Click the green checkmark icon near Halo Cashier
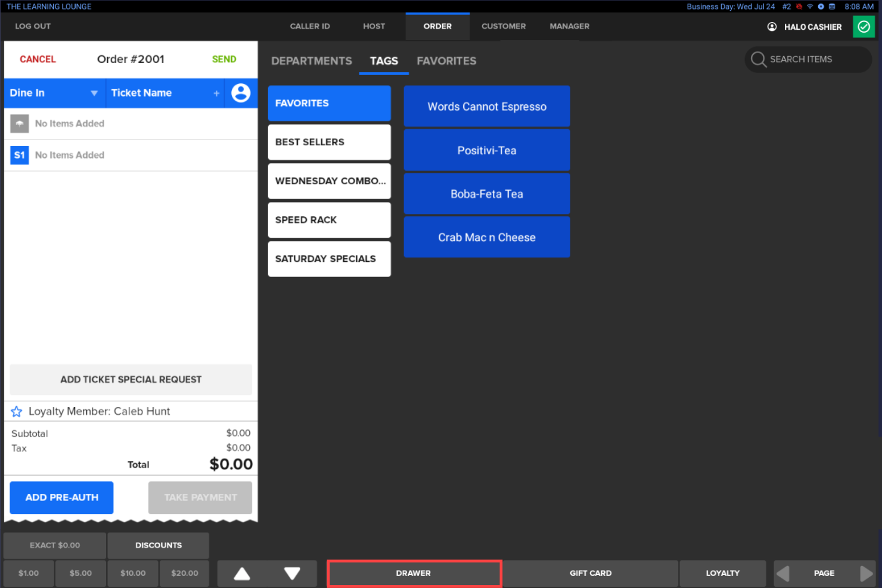The height and width of the screenshot is (588, 882). 864,26
